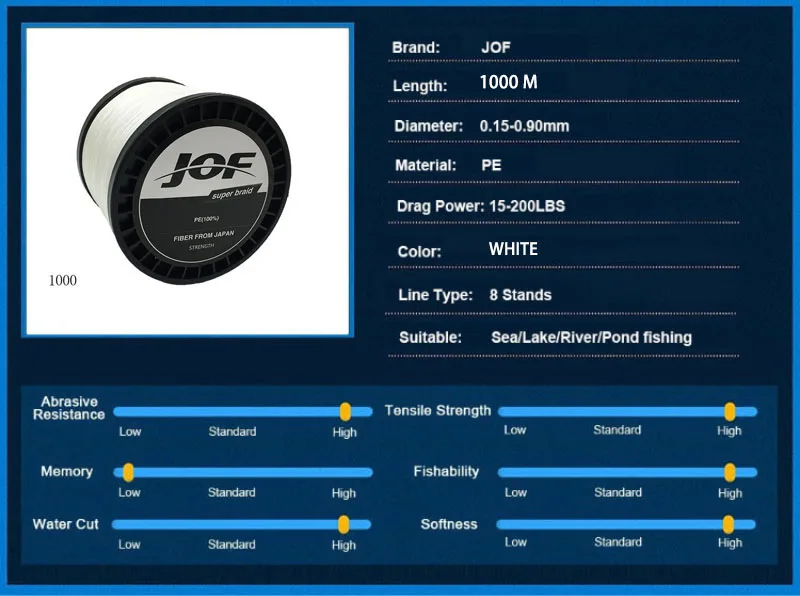This screenshot has height=596, width=800.
Task: Click the '1000 M' length value
Action: tap(509, 82)
